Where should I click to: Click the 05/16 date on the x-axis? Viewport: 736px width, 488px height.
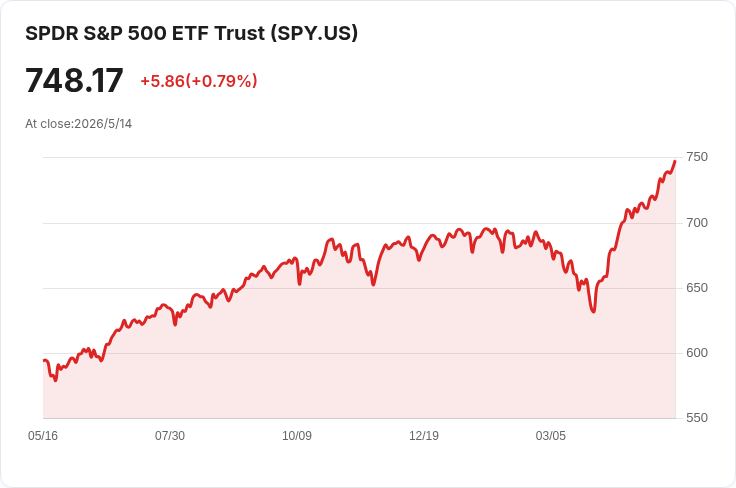pos(43,436)
